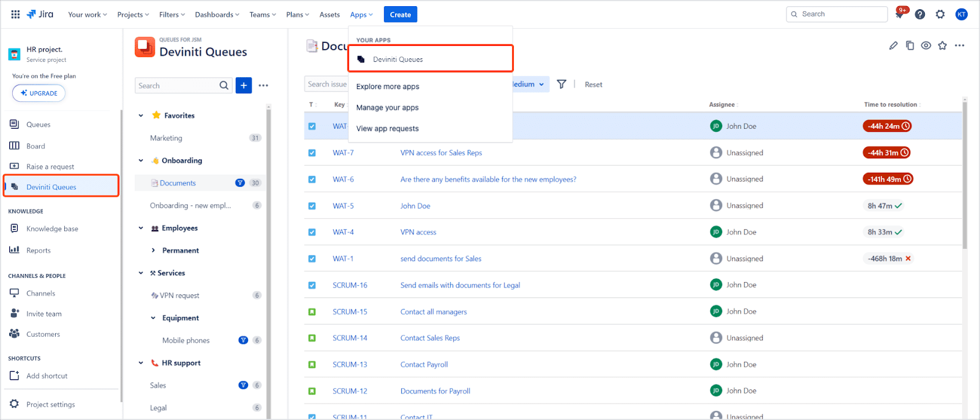Click the top Search field

[x=837, y=14]
